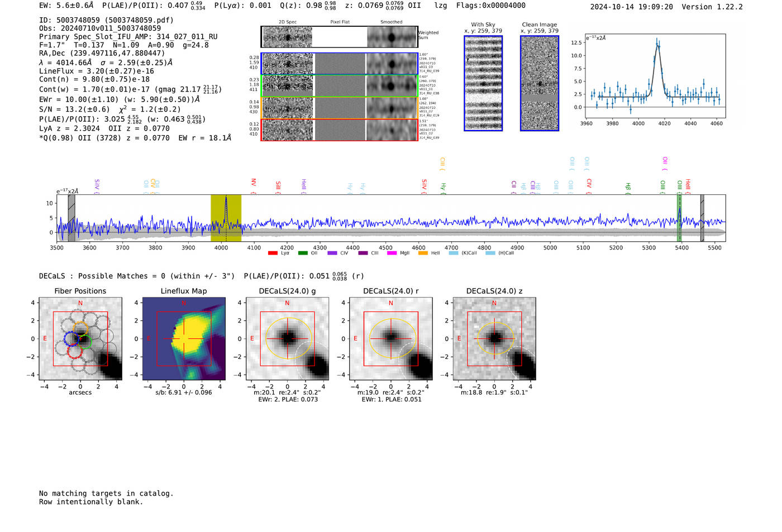Click the 'Row intentionally blank.' text
The height and width of the screenshot is (532, 782).
(x=91, y=502)
